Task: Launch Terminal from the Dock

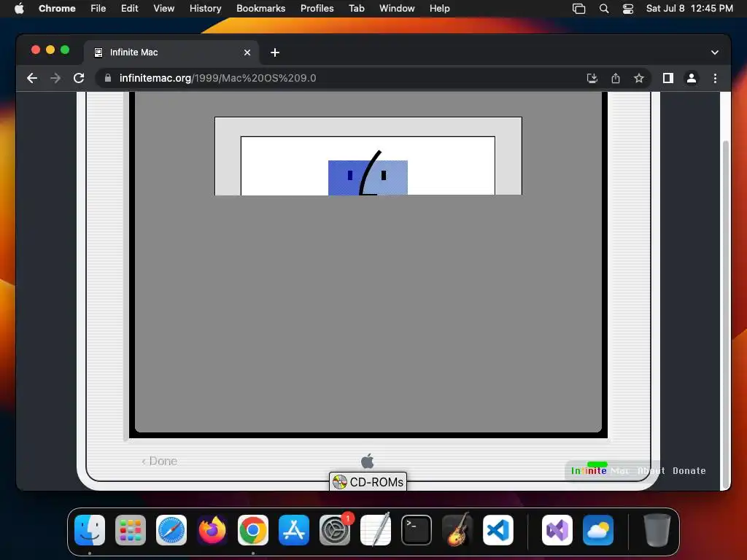Action: 417,530
